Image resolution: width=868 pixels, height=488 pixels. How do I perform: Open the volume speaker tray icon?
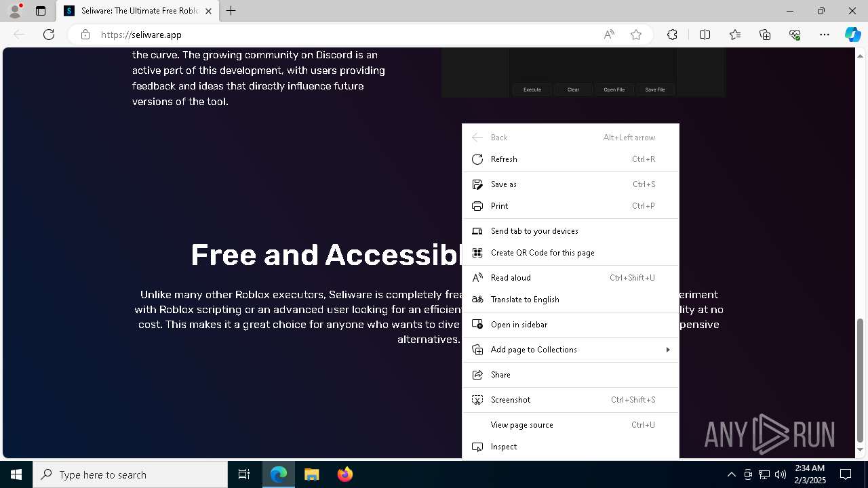781,474
